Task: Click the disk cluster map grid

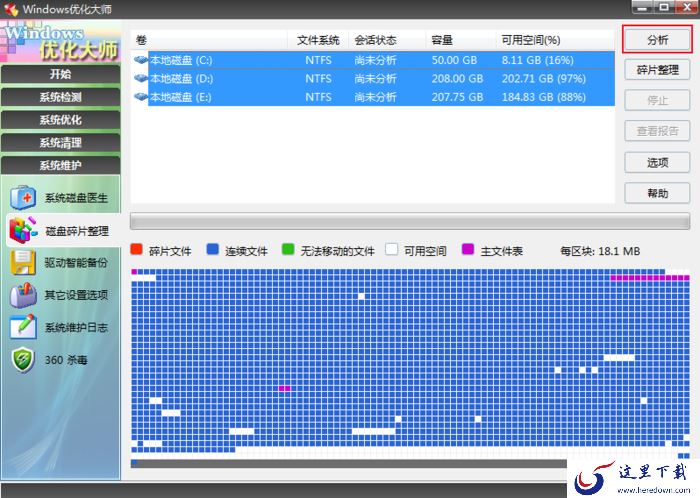Action: click(410, 364)
